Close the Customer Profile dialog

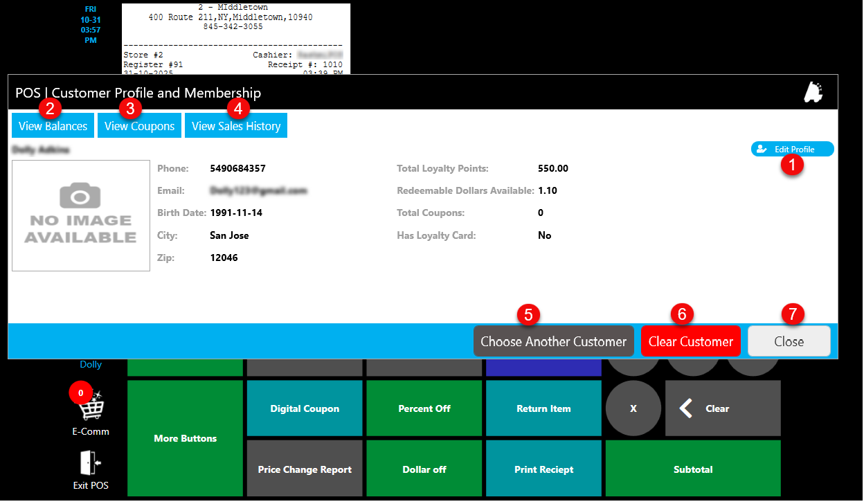click(789, 341)
